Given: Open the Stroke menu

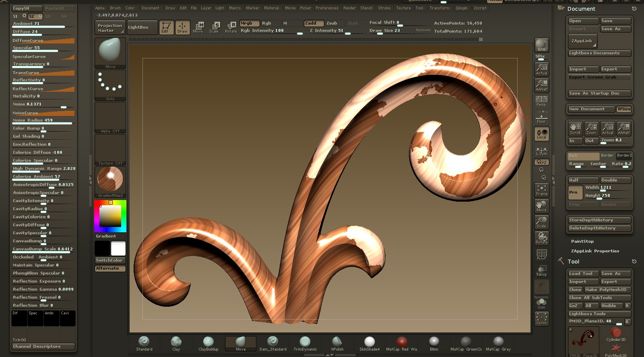Looking at the screenshot, I should click(384, 8).
